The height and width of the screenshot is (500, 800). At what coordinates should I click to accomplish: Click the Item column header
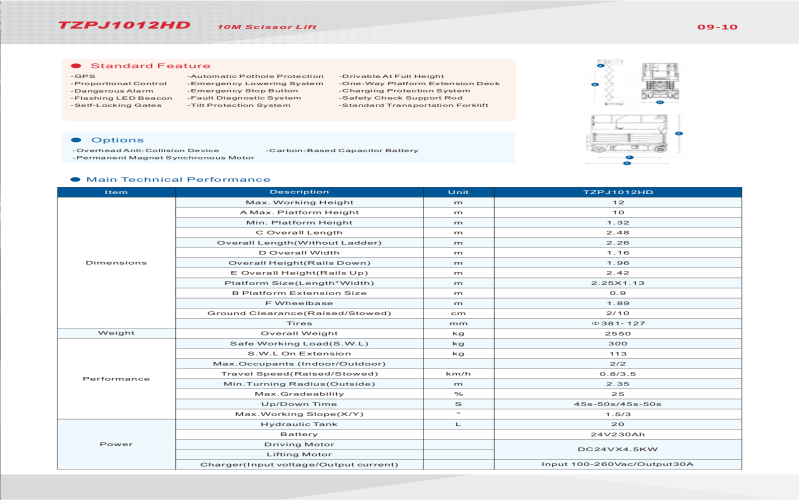pos(117,191)
